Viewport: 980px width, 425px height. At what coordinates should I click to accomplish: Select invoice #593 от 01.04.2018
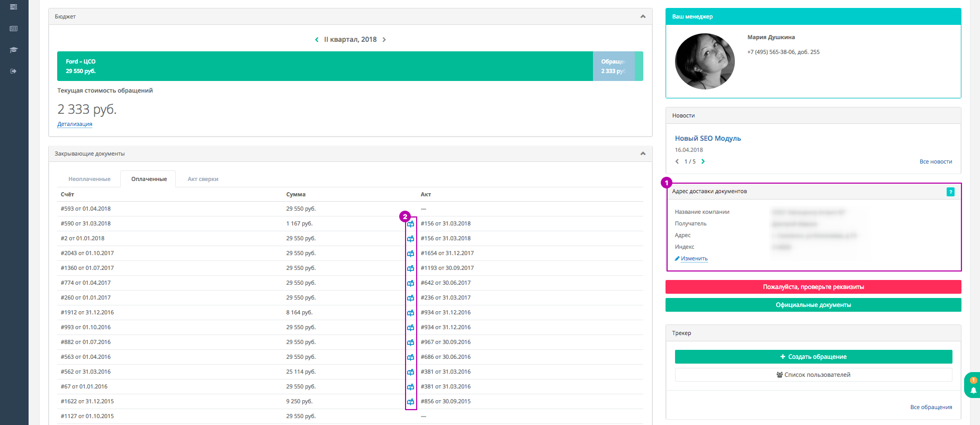[86, 209]
